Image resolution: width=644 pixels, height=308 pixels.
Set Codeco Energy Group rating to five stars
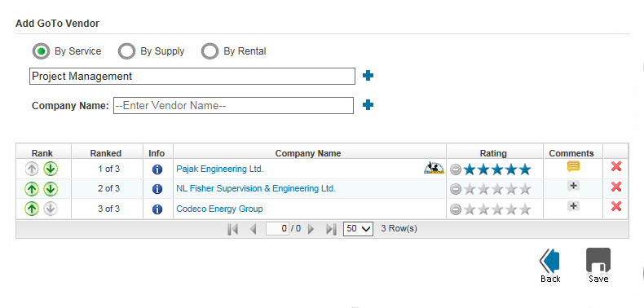coord(525,210)
